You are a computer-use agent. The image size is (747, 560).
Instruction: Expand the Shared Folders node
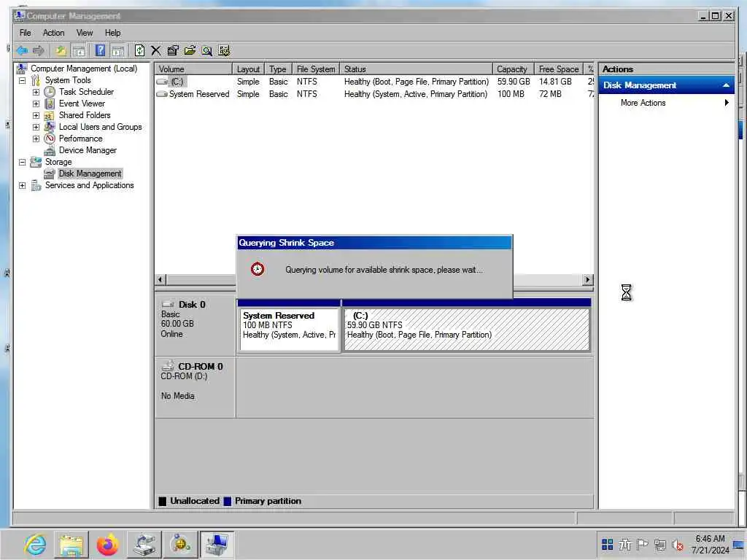36,115
